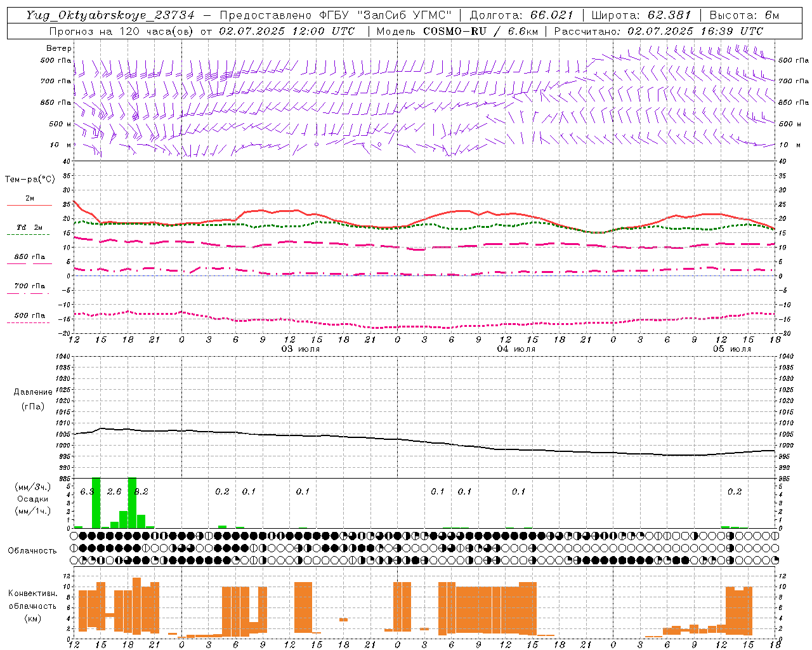Click forecast start time 02.07.2025 12:00 UTC
Screen dimensions: 812x650
286,31
